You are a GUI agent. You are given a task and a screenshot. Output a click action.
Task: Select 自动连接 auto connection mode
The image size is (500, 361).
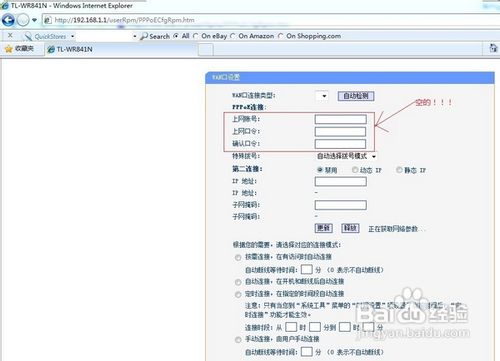click(238, 282)
